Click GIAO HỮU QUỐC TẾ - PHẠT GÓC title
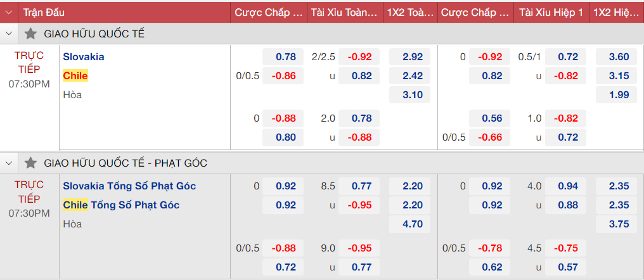The width and height of the screenshot is (644, 280). [126, 163]
